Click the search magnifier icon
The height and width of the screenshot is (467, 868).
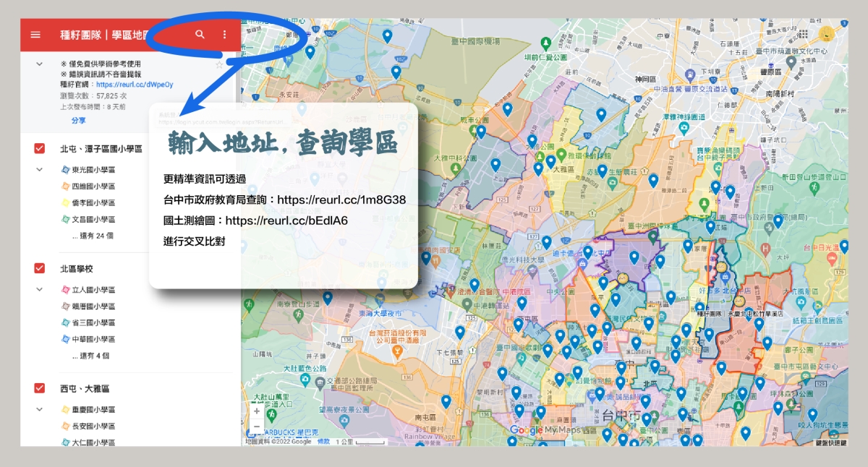[x=200, y=35]
